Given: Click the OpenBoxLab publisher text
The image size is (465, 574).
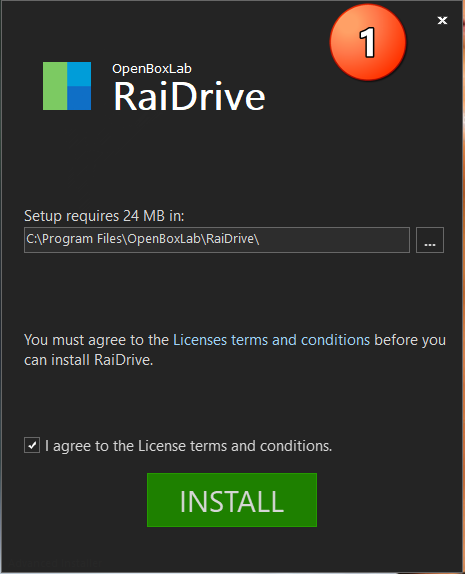Looking at the screenshot, I should click(x=152, y=69).
